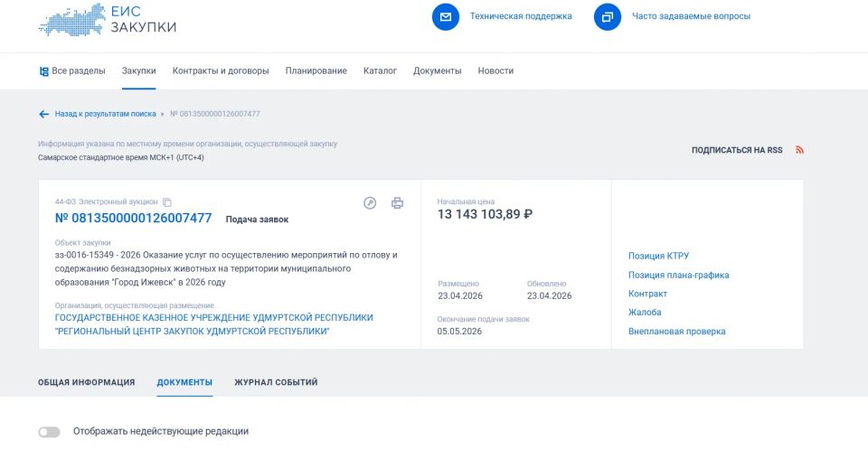Click the 44-ФЗ Электронный аукцион label
868x459 pixels.
(x=107, y=201)
